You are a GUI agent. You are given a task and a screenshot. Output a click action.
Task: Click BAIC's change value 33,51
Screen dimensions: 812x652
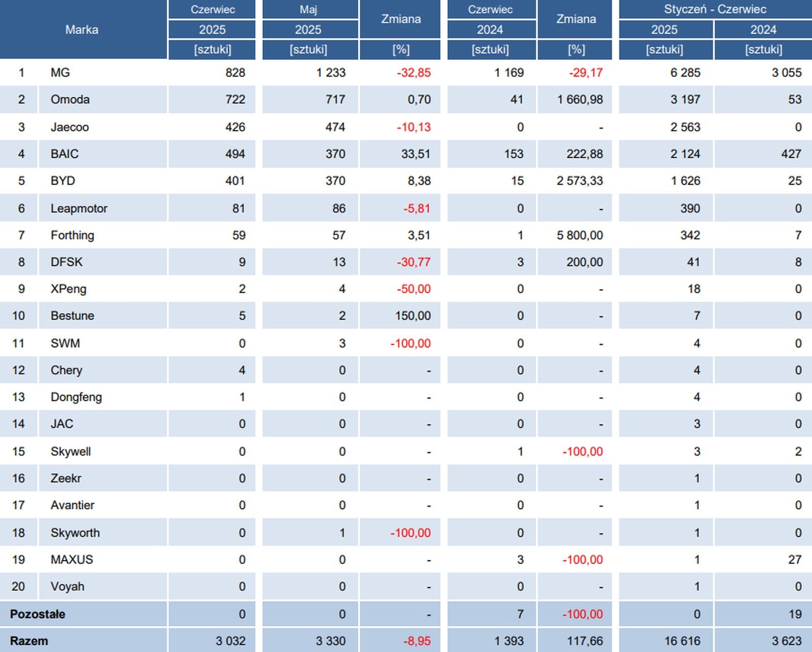click(416, 154)
